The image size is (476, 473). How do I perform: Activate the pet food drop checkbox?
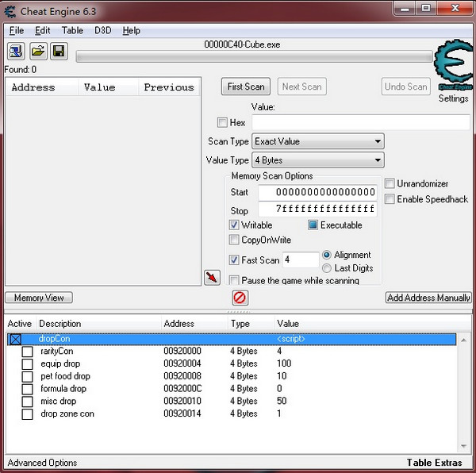tap(27, 376)
